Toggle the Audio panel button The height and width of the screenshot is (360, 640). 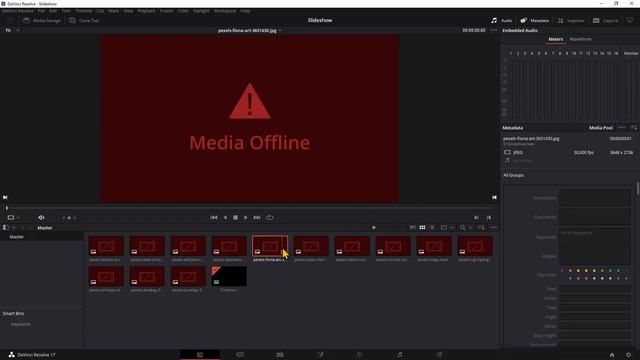click(x=502, y=20)
